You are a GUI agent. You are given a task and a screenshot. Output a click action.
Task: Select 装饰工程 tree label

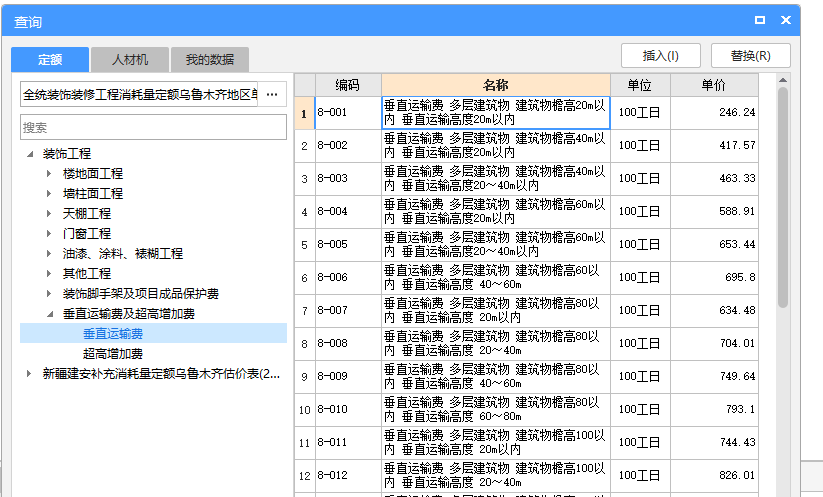click(67, 154)
